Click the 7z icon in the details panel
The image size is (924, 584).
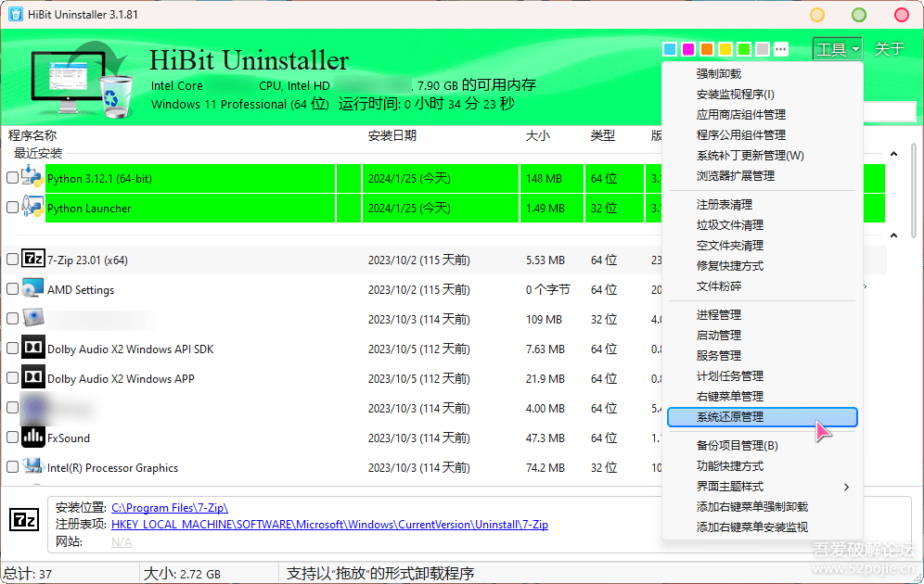(24, 520)
